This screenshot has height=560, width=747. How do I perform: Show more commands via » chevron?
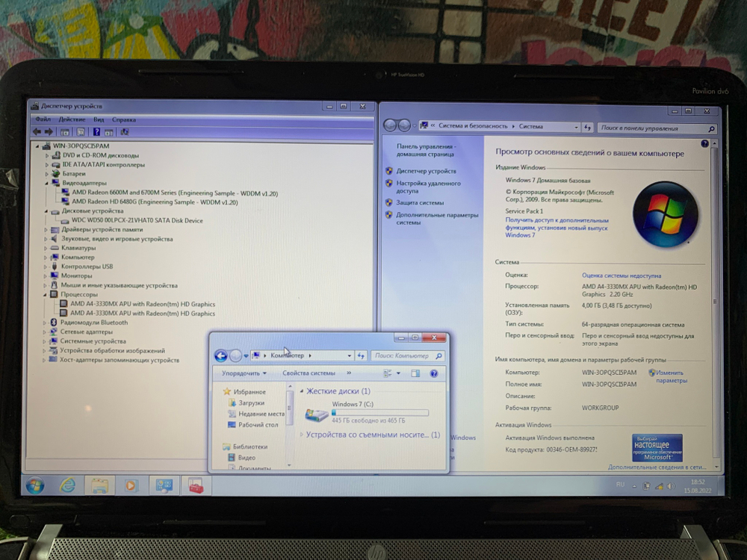[x=349, y=373]
